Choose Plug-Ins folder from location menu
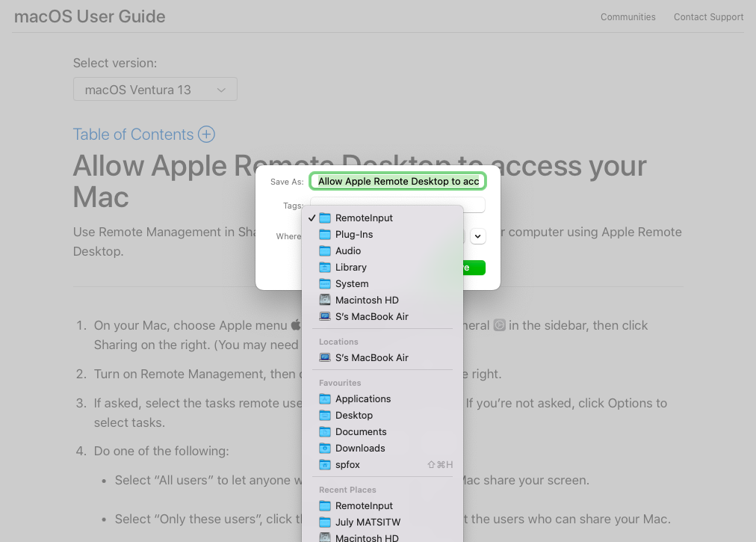 pos(382,235)
